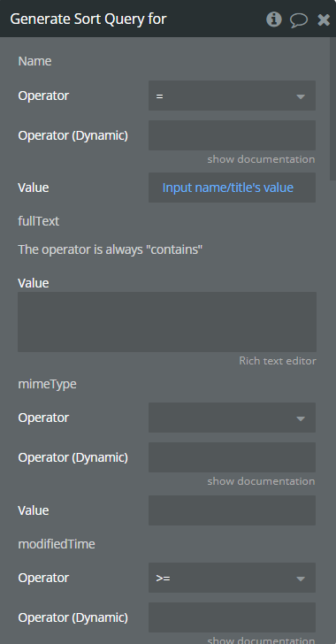Viewport: 336px width, 644px height.
Task: Click the Name section label
Action: coord(34,61)
